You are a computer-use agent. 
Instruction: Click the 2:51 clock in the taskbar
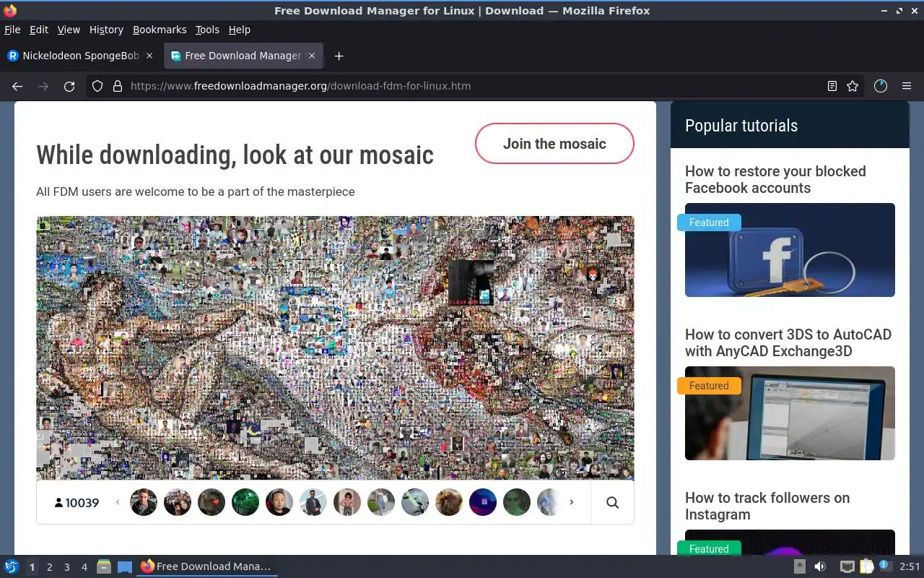pyautogui.click(x=910, y=566)
